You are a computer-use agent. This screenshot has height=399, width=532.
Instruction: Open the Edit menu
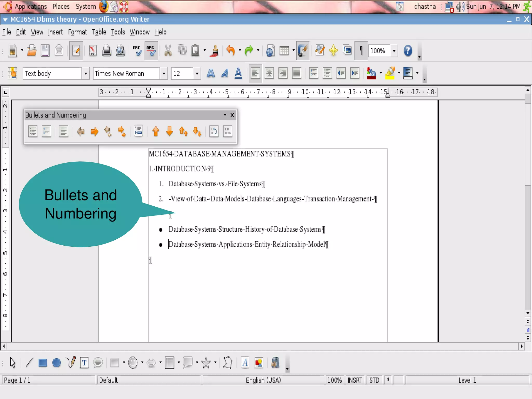[x=21, y=32]
